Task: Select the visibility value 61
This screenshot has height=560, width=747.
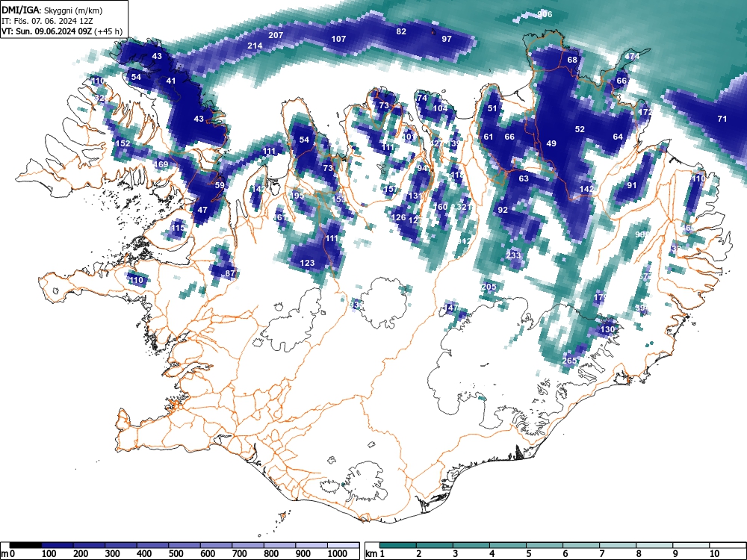Action: [489, 137]
